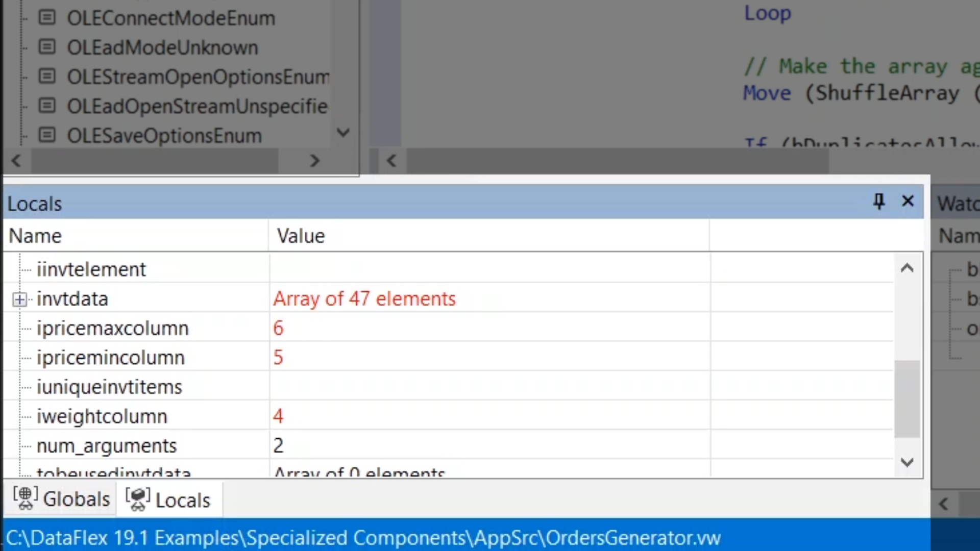Pin the Locals panel

pyautogui.click(x=878, y=202)
